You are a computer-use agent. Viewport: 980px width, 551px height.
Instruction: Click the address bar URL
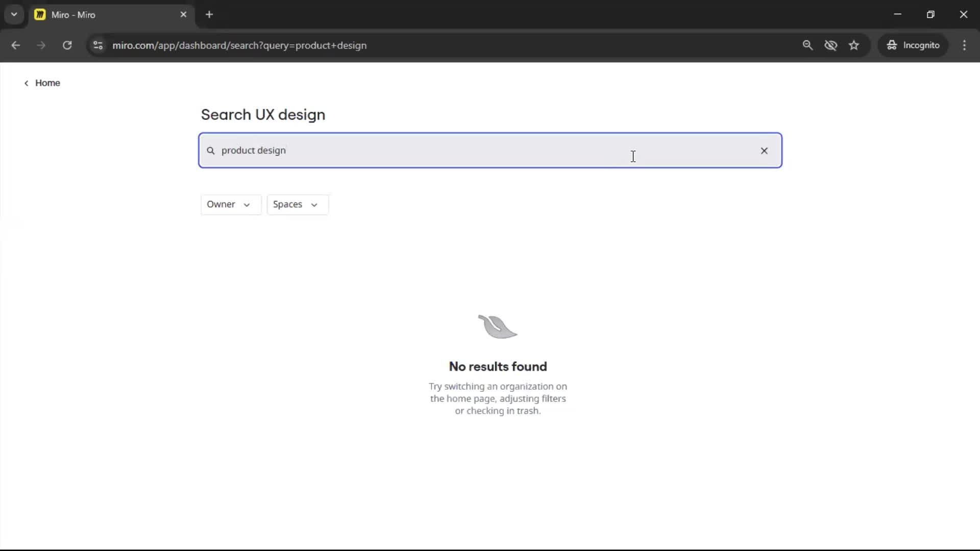(239, 45)
